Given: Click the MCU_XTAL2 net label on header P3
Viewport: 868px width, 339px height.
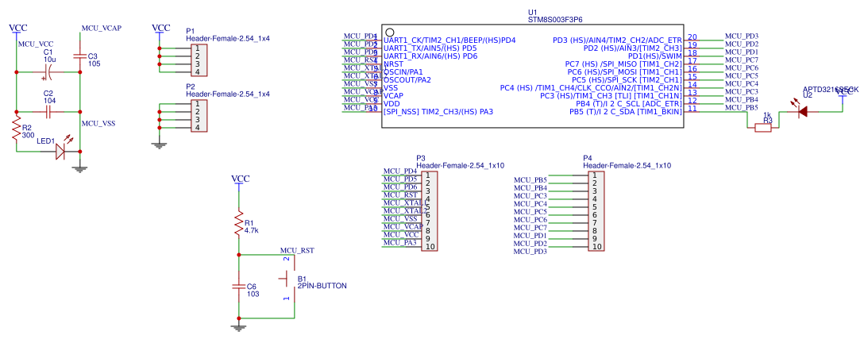Looking at the screenshot, I should [405, 210].
